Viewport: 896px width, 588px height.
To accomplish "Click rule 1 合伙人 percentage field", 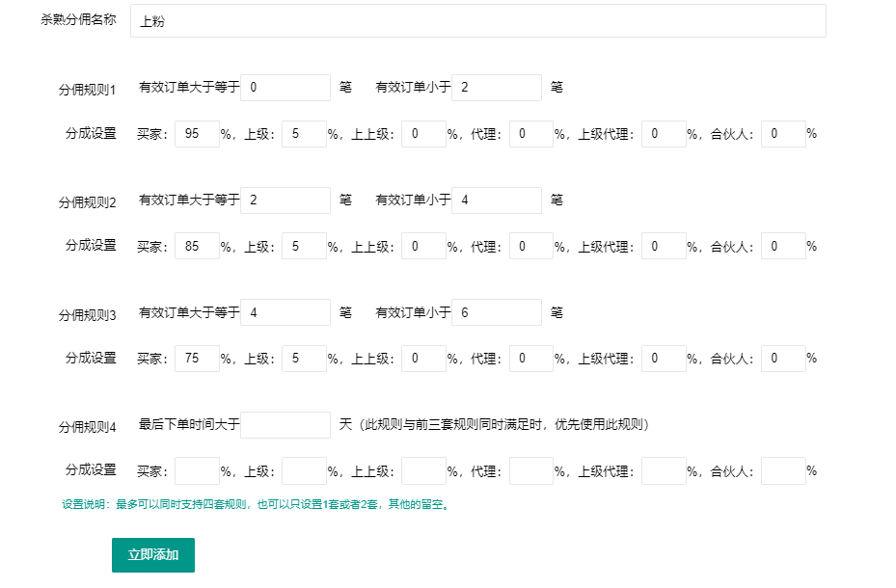I will pyautogui.click(x=783, y=134).
